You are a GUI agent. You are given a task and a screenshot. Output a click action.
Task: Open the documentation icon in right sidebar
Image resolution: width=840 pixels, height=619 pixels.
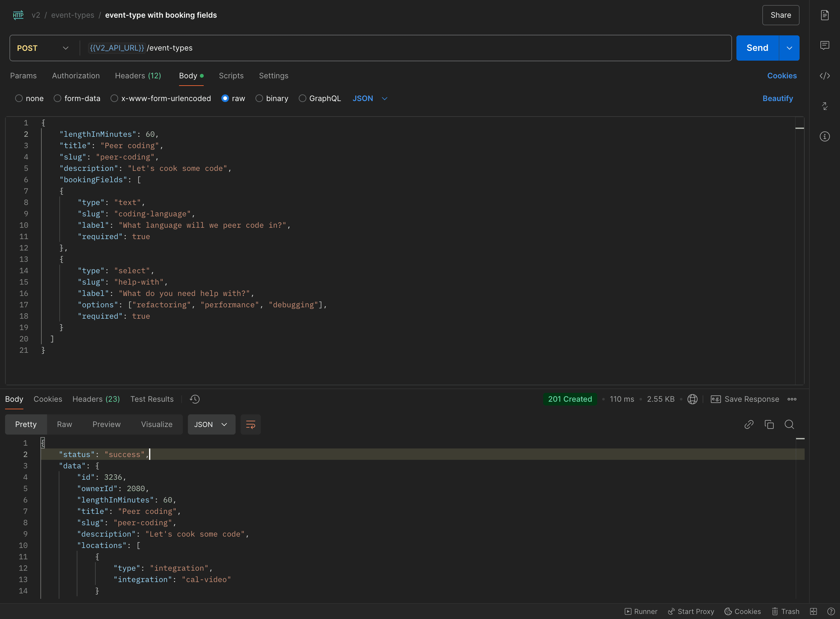click(825, 15)
